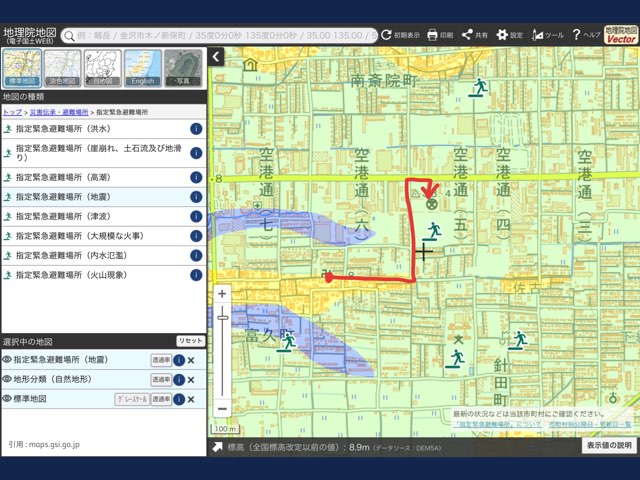Hide the 標準地図 layer via eye icon
The width and height of the screenshot is (640, 480).
(7, 399)
